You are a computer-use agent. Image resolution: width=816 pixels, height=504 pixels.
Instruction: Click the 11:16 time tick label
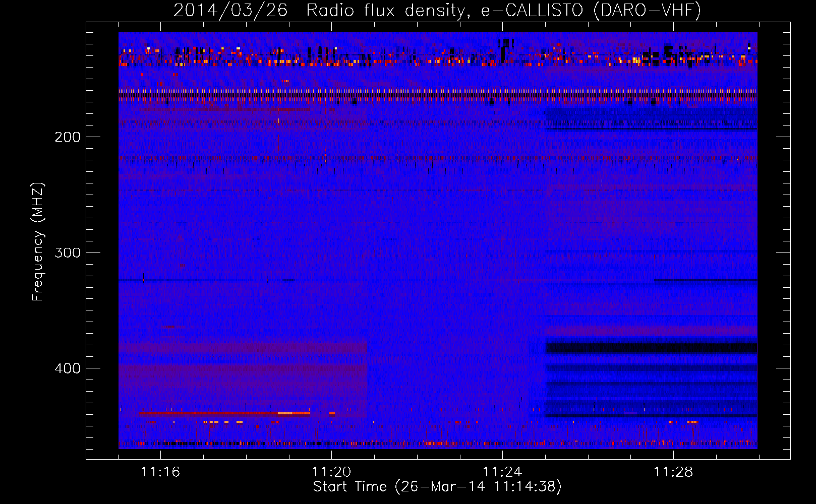160,472
